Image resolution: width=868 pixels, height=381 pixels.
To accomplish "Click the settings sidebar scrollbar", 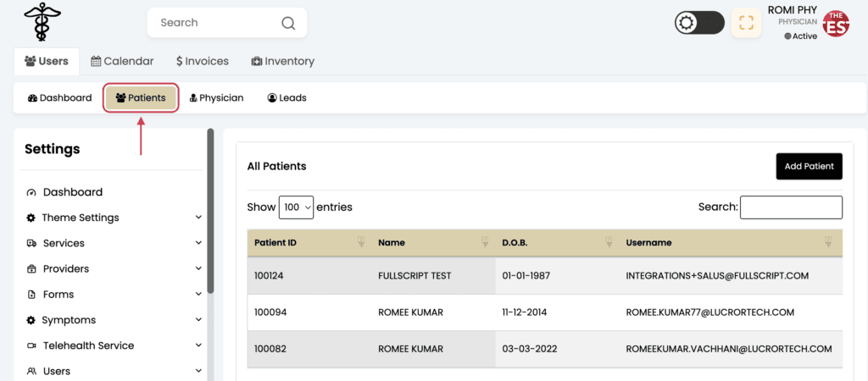I will point(210,210).
